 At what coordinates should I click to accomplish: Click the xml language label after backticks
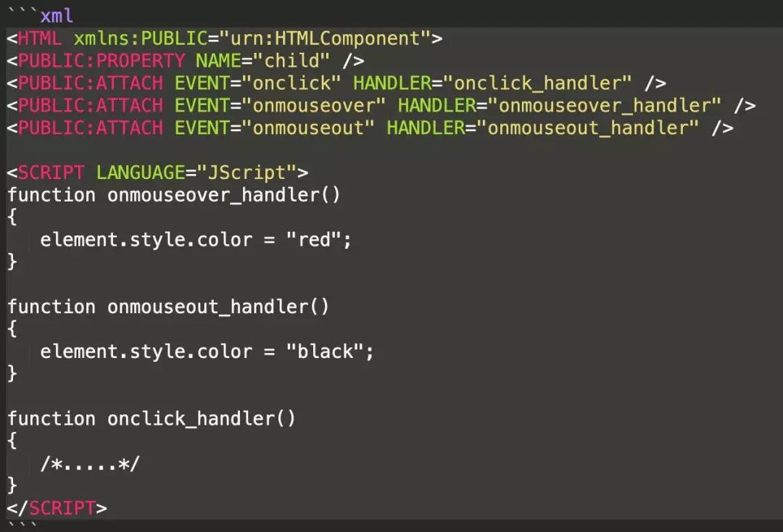57,15
